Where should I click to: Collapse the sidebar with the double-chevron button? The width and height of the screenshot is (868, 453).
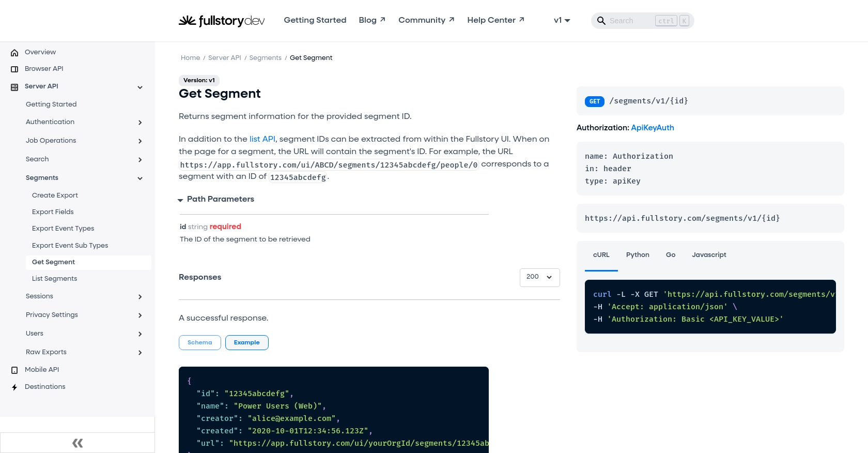[x=78, y=443]
